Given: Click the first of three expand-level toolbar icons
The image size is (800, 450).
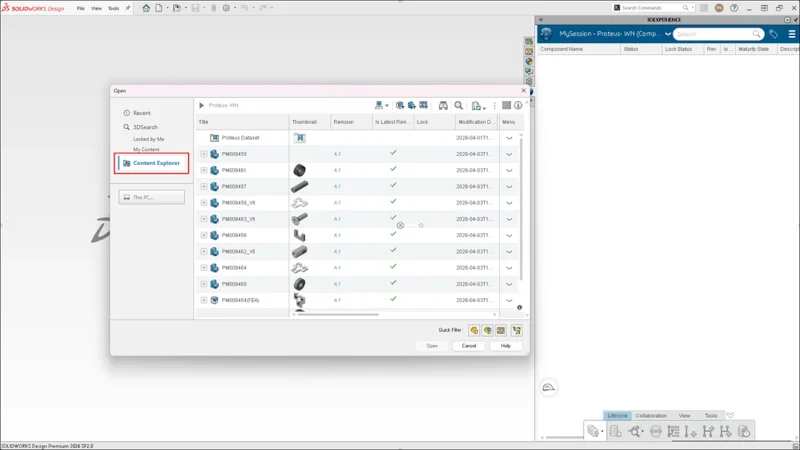Looking at the screenshot, I should (x=399, y=106).
